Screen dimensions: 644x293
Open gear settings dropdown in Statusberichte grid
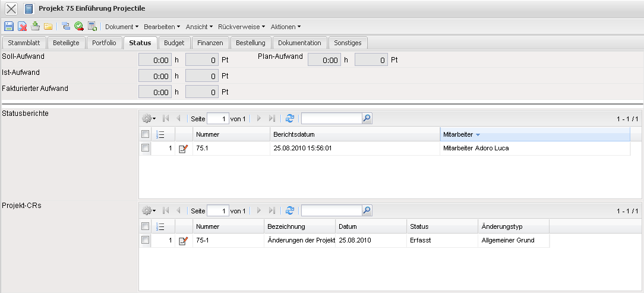click(x=149, y=119)
